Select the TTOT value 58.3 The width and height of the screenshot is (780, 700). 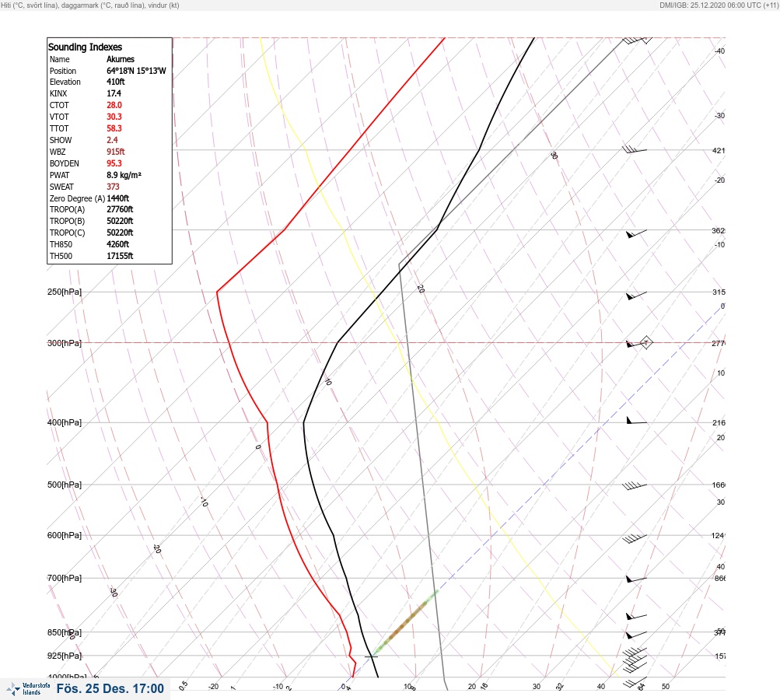(x=114, y=128)
